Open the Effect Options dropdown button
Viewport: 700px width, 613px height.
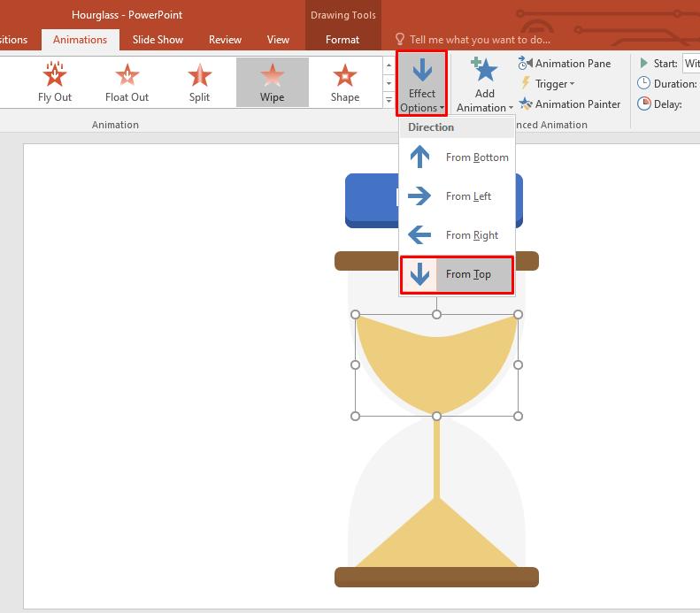[421, 83]
